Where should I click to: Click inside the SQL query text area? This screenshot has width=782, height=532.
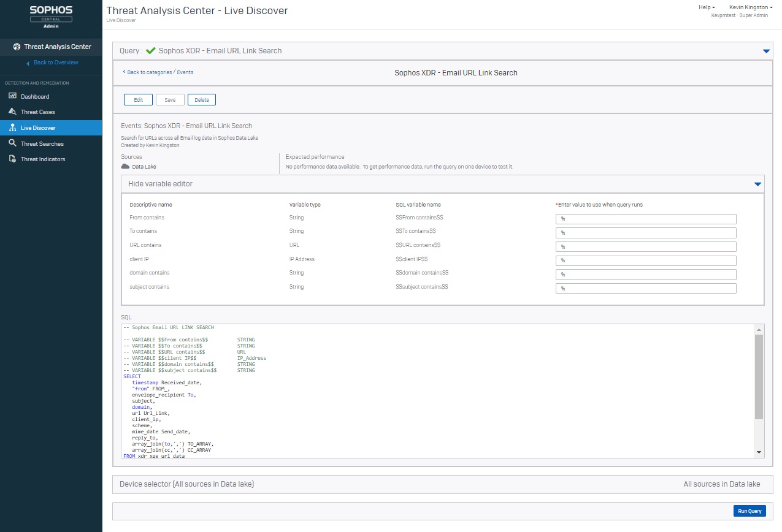[438, 390]
